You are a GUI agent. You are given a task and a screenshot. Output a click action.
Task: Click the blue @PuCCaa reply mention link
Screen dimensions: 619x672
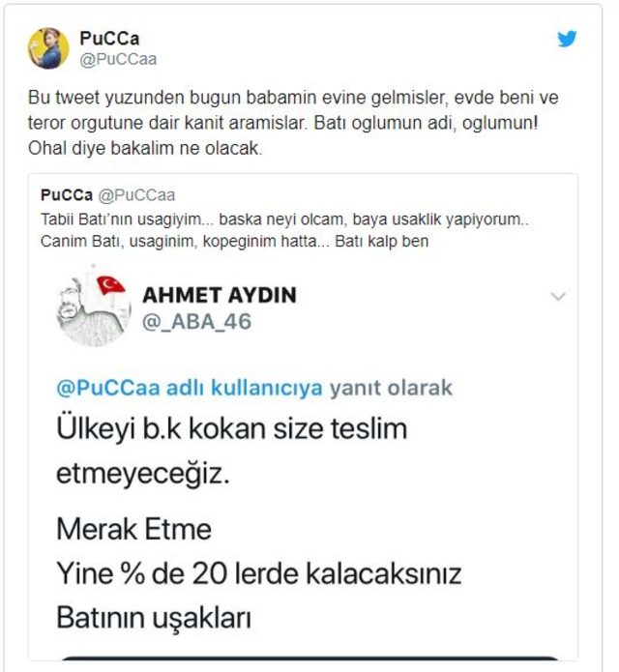[190, 388]
